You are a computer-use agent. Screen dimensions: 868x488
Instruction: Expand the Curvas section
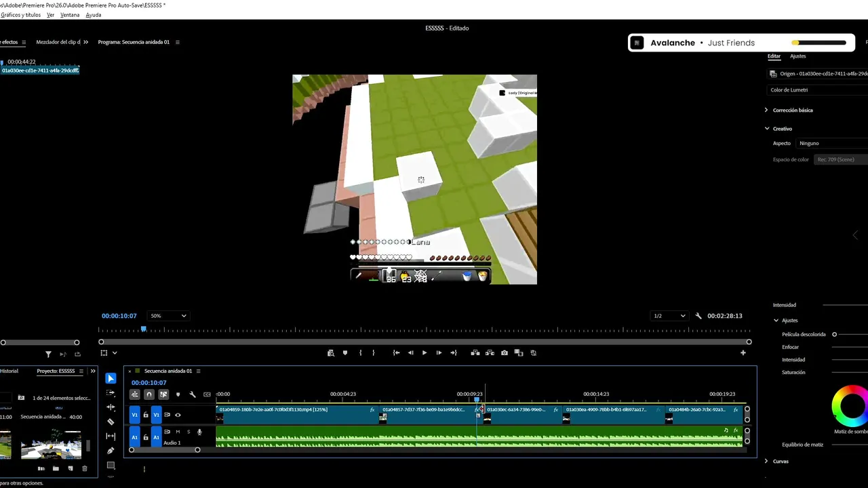tap(766, 462)
